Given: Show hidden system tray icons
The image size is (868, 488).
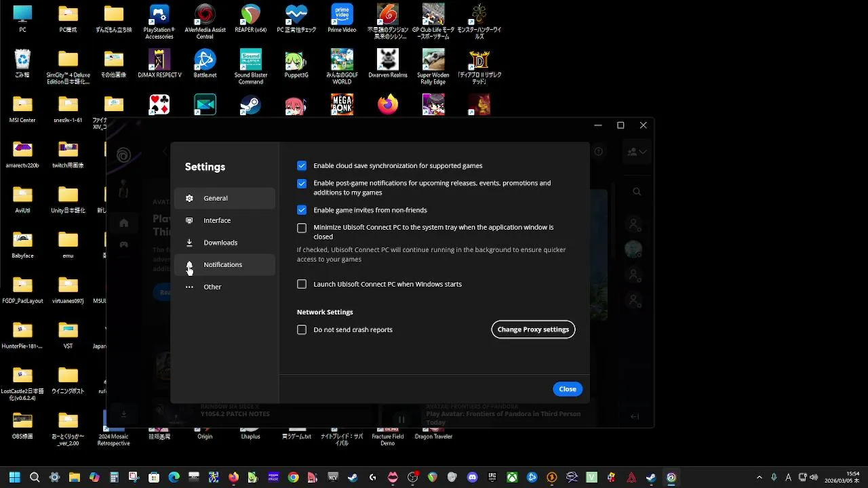Looking at the screenshot, I should click(759, 477).
